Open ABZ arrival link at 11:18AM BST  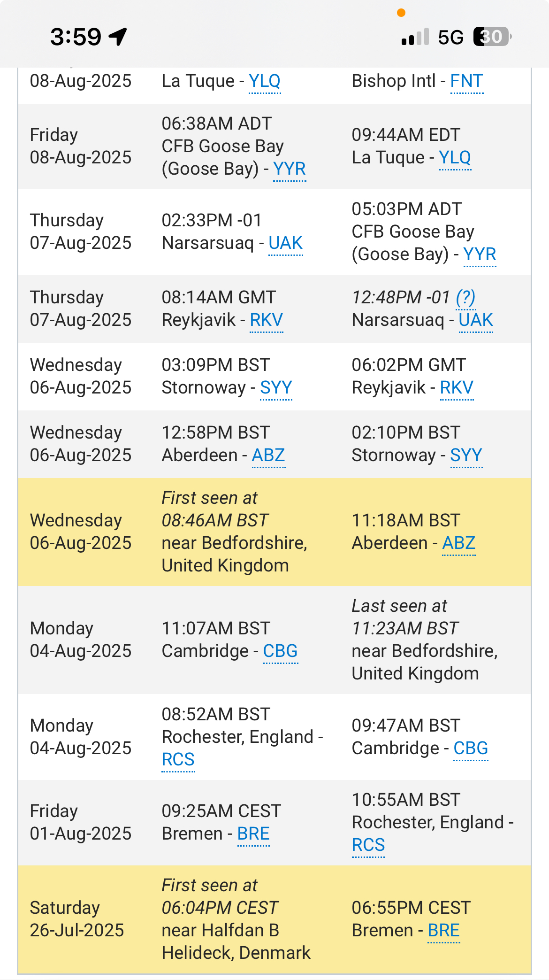458,543
